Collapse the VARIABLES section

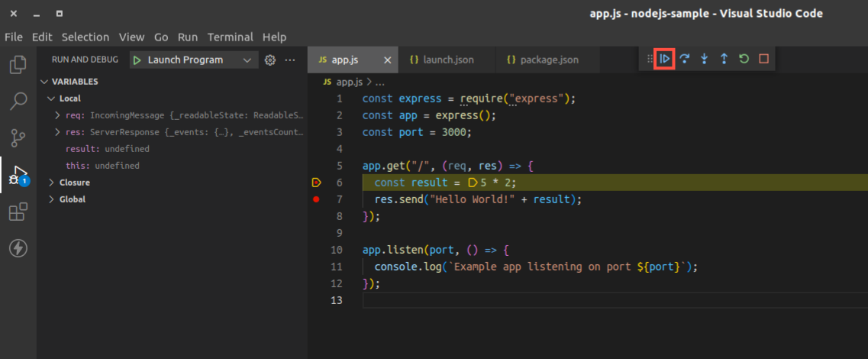tap(44, 82)
